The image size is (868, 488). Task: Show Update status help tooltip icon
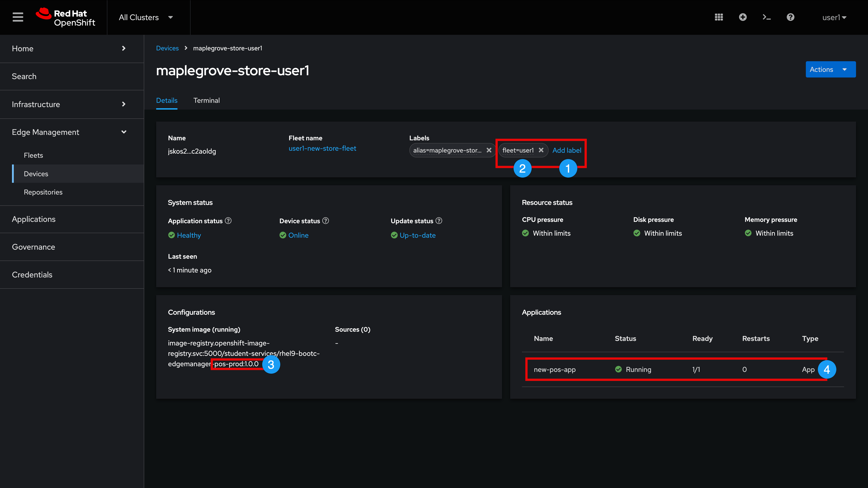(439, 221)
